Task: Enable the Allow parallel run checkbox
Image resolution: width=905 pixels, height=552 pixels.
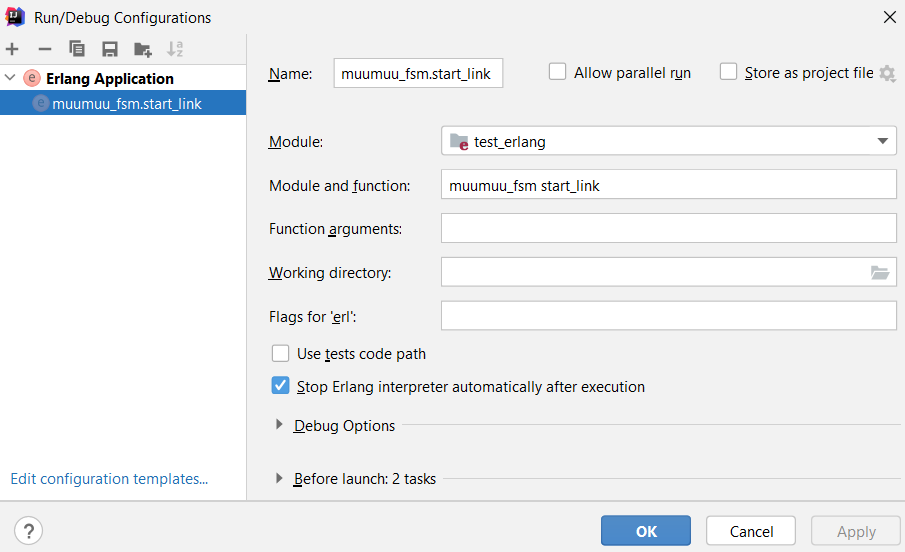Action: coord(558,72)
